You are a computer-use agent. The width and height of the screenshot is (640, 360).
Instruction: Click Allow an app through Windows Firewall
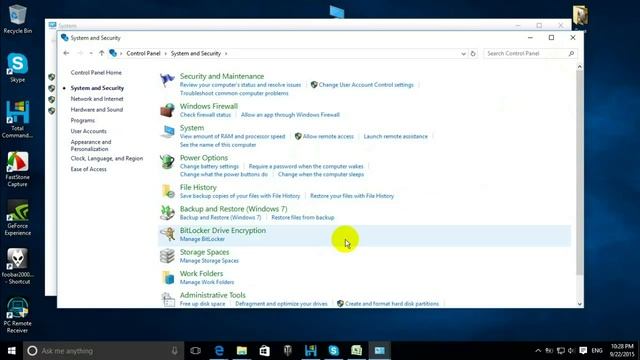pos(290,115)
